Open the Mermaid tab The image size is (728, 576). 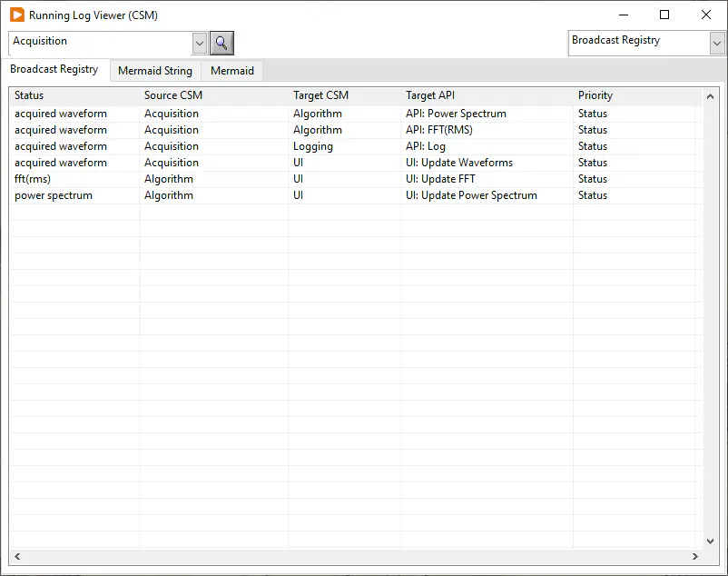(232, 71)
